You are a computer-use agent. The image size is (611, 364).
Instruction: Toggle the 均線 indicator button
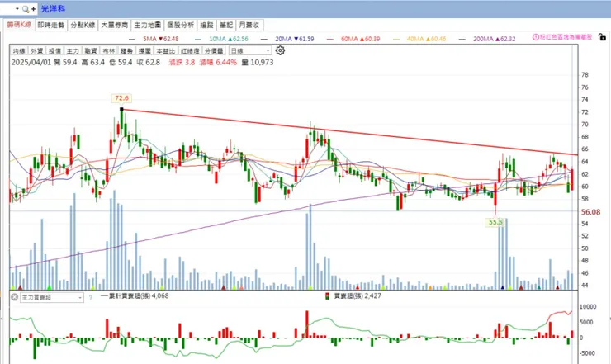click(19, 50)
